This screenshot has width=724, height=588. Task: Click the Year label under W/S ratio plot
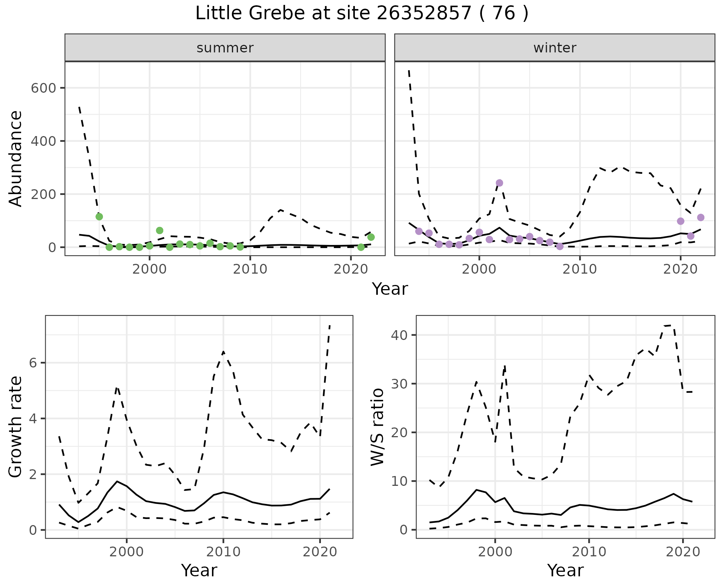tap(565, 570)
